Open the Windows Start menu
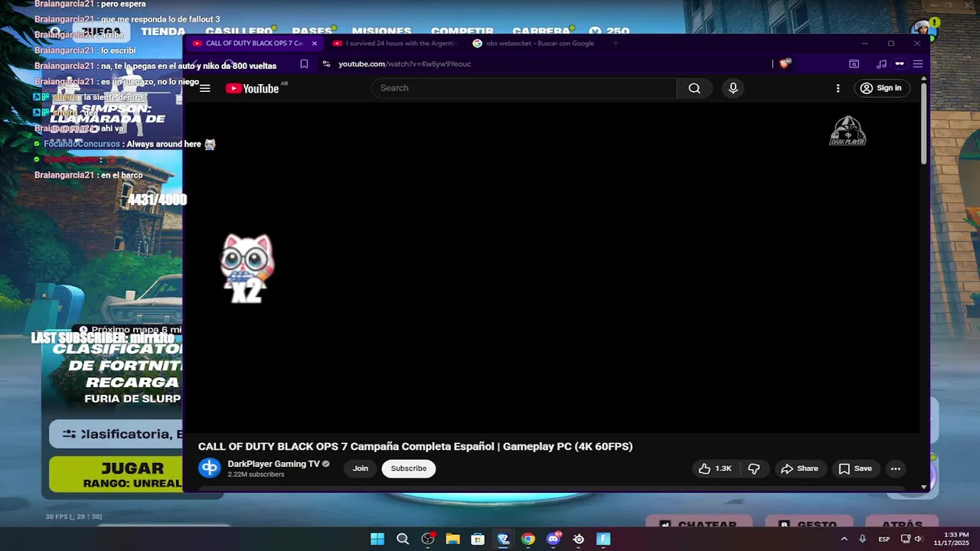 pyautogui.click(x=377, y=539)
